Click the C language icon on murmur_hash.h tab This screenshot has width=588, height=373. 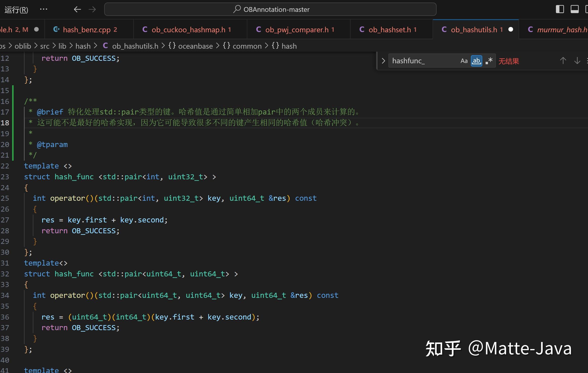[x=531, y=29]
